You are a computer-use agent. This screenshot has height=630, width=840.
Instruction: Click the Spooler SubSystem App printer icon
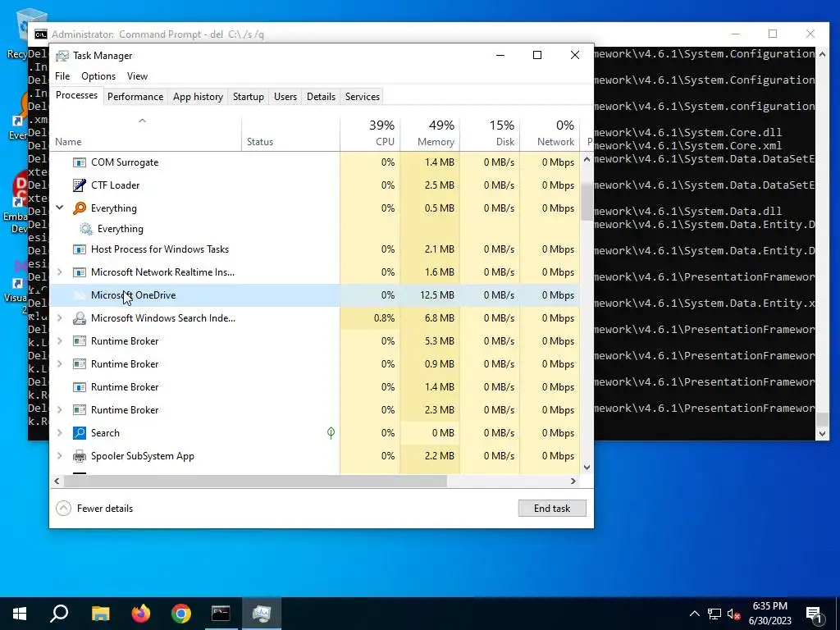(x=80, y=456)
